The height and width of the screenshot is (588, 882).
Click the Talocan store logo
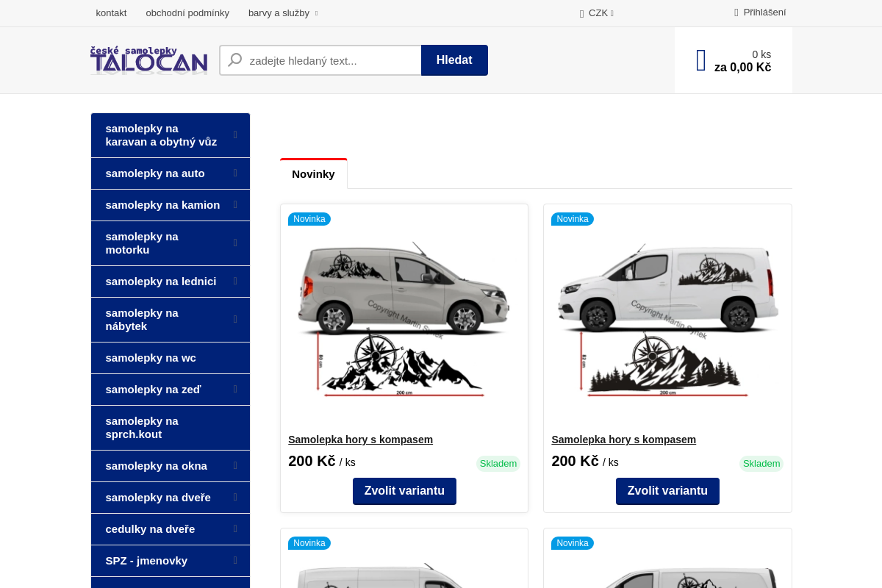pyautogui.click(x=148, y=60)
